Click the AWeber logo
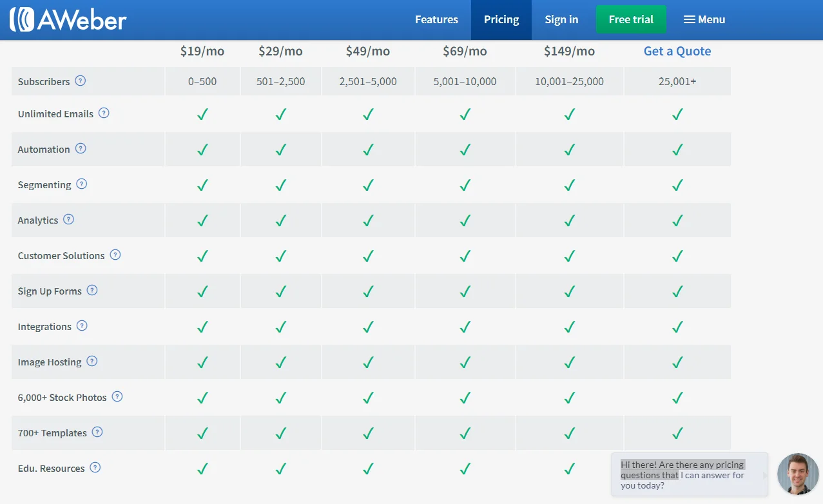This screenshot has width=823, height=504. coord(68,19)
